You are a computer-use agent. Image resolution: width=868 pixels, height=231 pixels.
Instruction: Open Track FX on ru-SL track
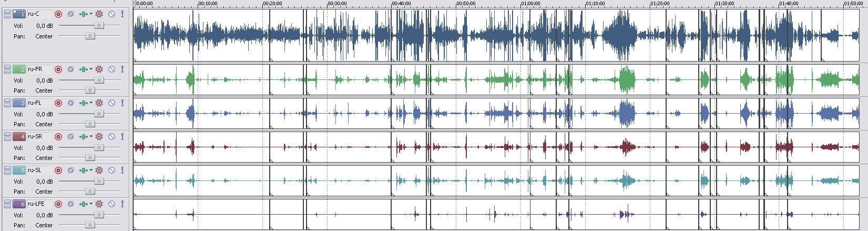(83, 170)
